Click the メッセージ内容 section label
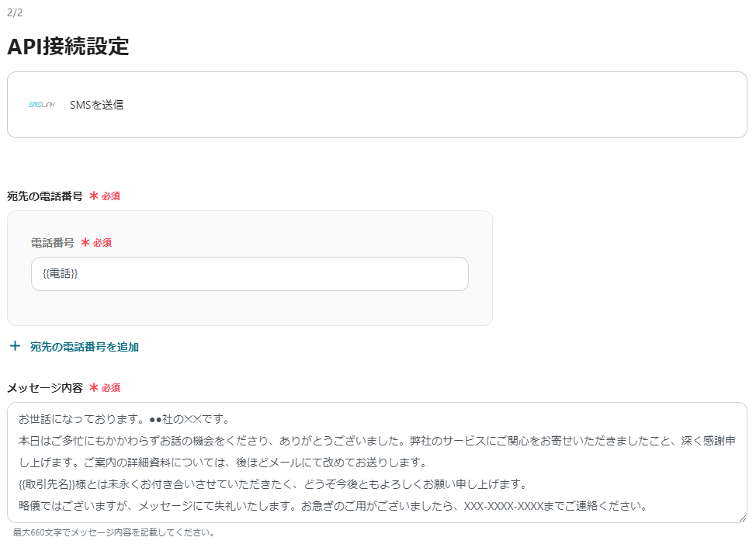 [x=47, y=388]
